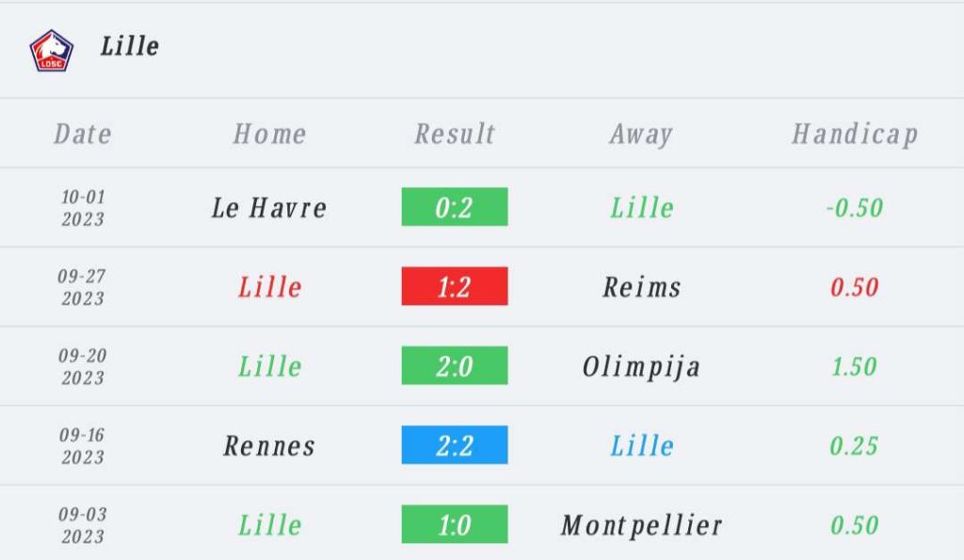This screenshot has height=560, width=964.
Task: Click the 2:0 result against Olimpija
Action: click(455, 365)
